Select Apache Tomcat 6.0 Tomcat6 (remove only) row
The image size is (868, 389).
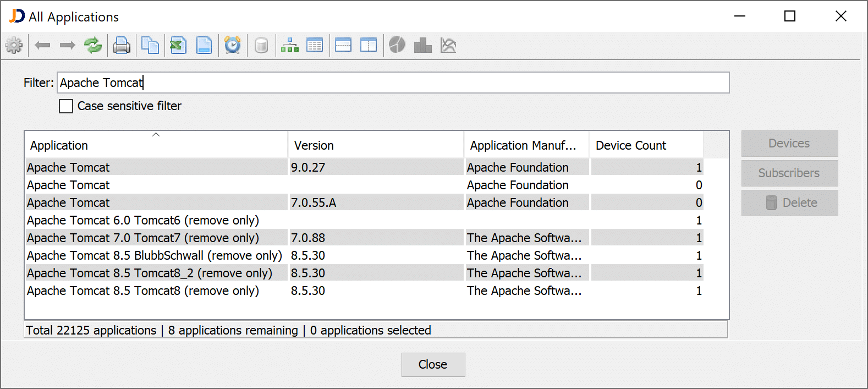(364, 220)
